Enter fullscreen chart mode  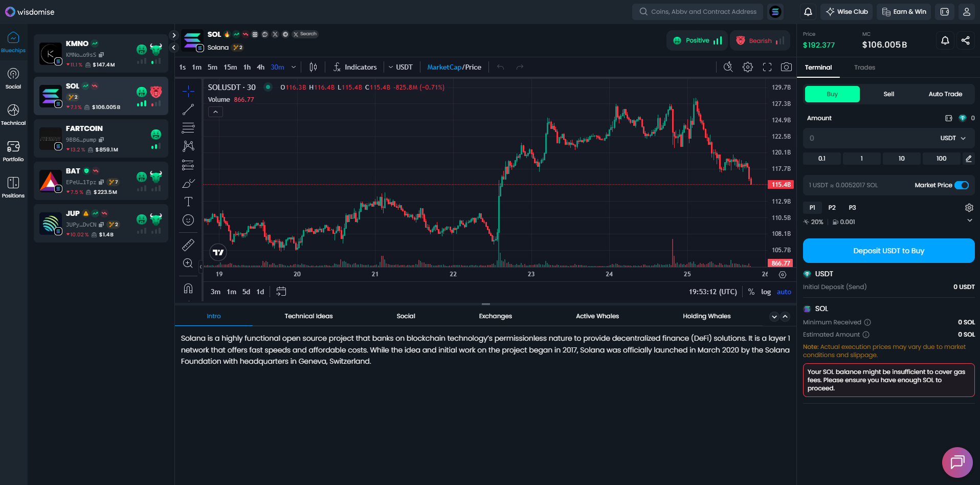pyautogui.click(x=767, y=67)
